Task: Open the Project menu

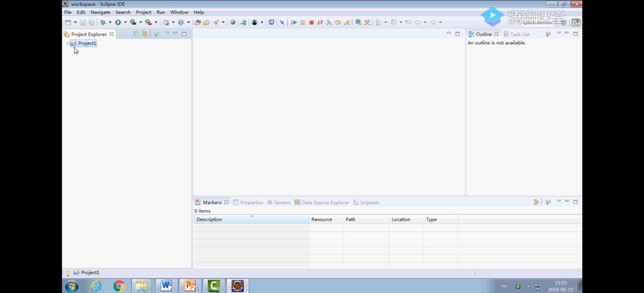Action: point(143,12)
